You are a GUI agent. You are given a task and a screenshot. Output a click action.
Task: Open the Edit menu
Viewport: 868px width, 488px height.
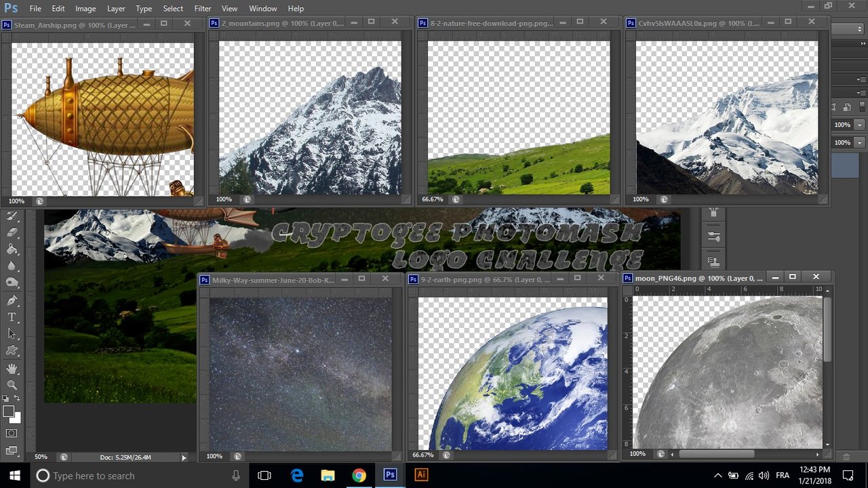pos(58,8)
